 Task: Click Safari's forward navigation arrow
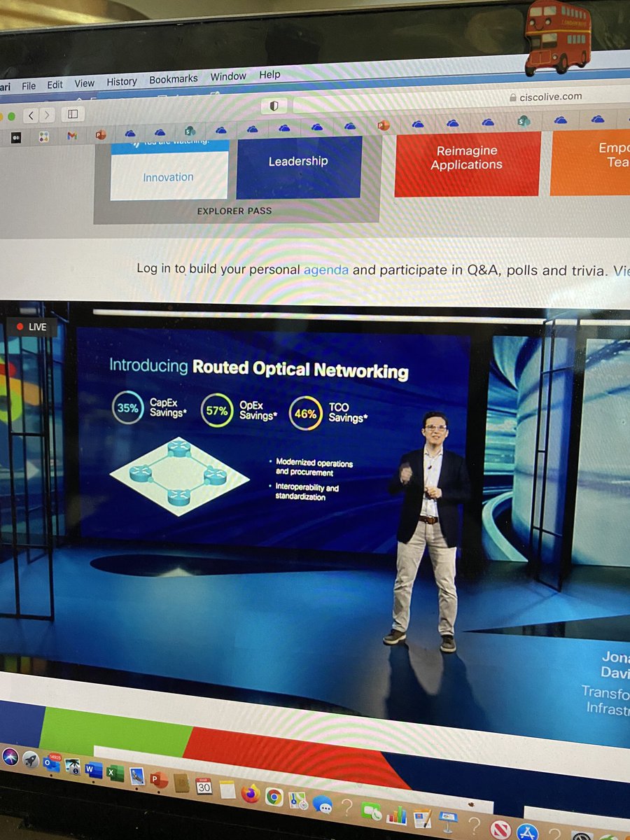[46, 113]
